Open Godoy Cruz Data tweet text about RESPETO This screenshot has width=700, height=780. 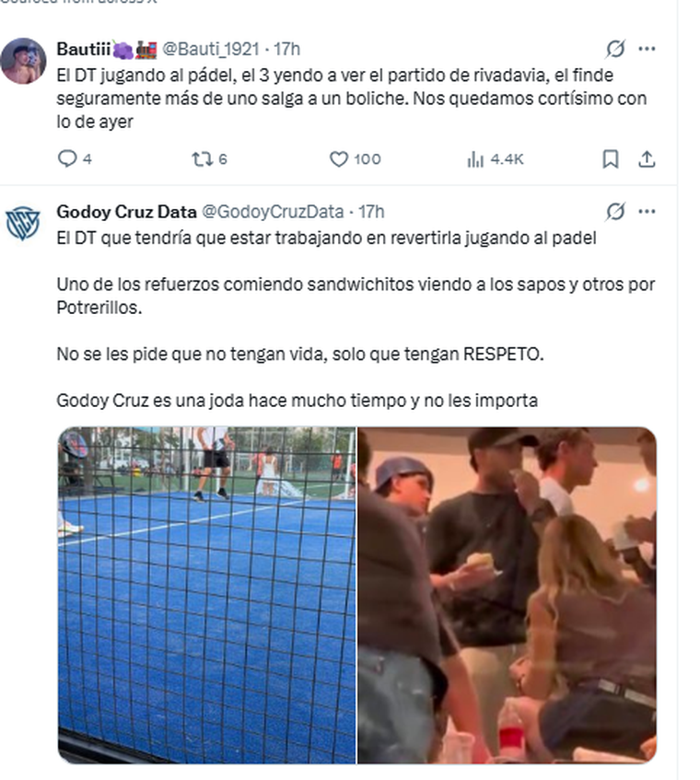tap(300, 355)
